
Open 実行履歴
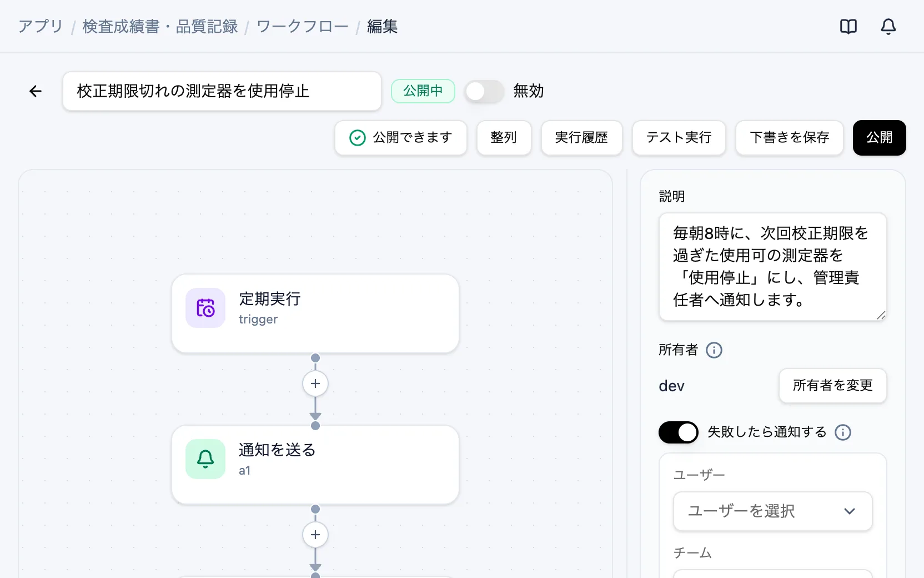tap(582, 138)
